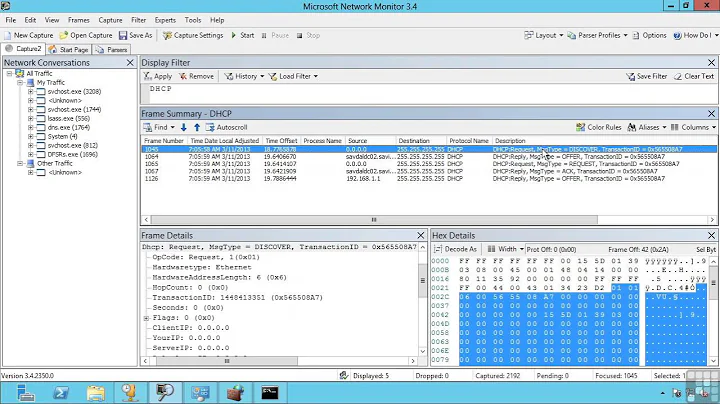Open Server Manager from the taskbar
The height and width of the screenshot is (404, 720).
click(25, 393)
